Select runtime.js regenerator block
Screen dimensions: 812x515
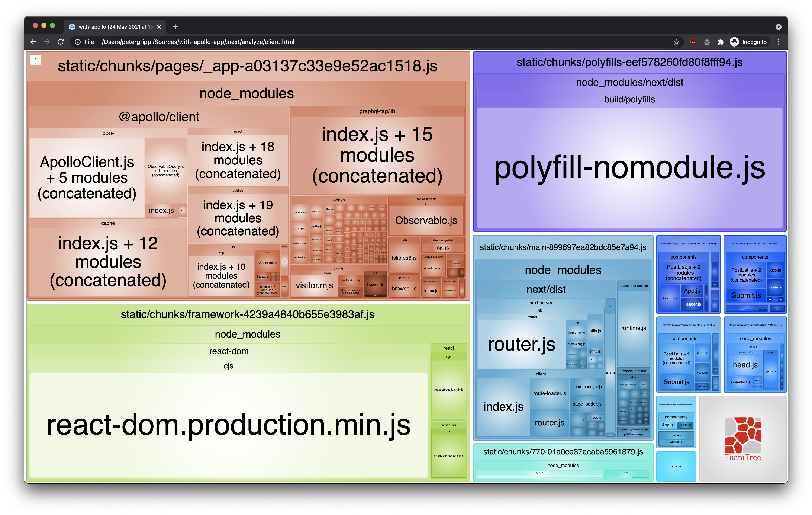pyautogui.click(x=634, y=328)
